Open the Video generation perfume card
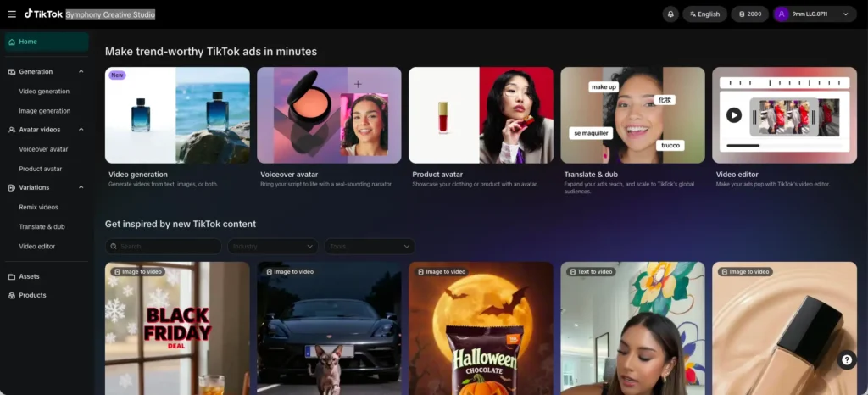This screenshot has width=868, height=395. pos(177,115)
